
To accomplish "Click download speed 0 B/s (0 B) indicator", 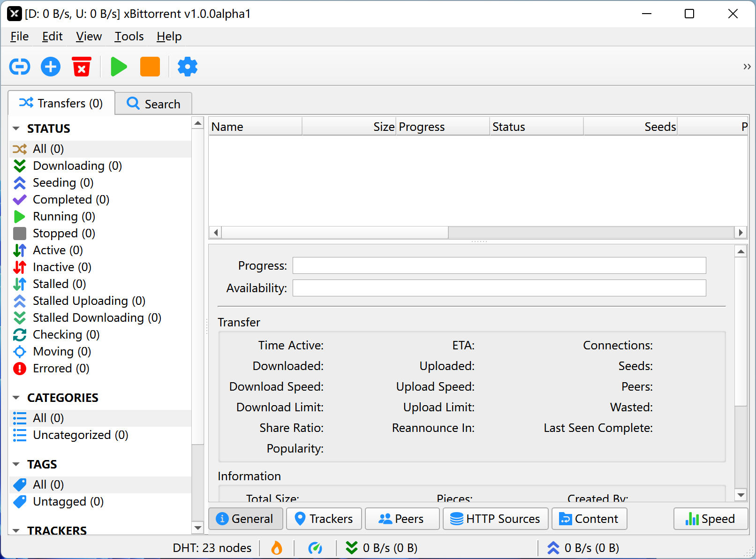I will point(382,548).
